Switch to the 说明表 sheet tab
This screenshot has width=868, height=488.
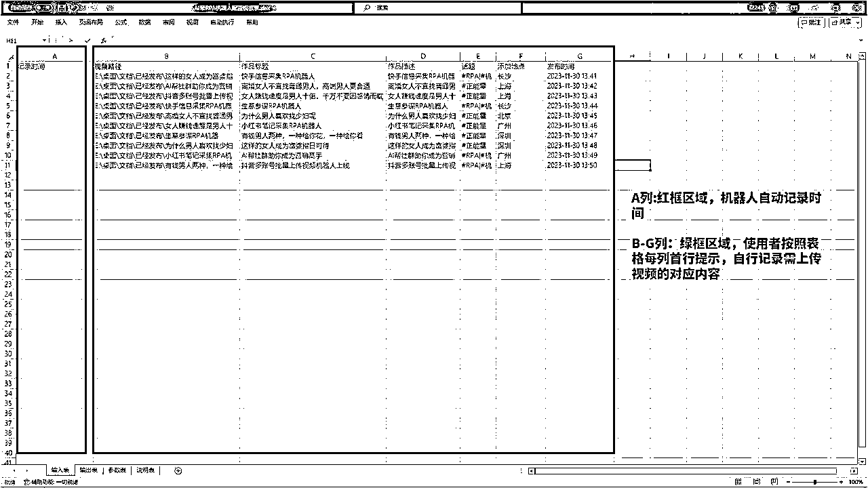pos(145,470)
